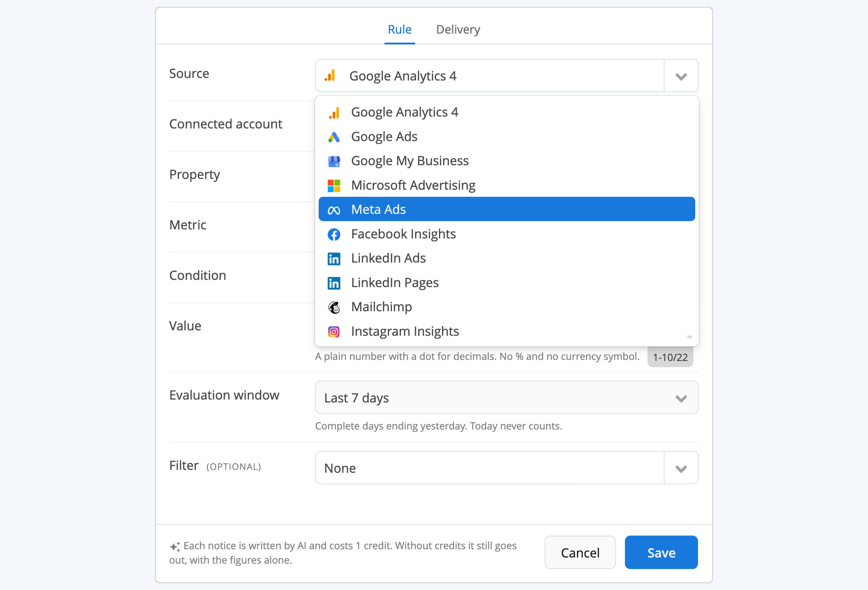Click the Evaluation window label
Screen dimensions: 868x590
pyautogui.click(x=224, y=395)
